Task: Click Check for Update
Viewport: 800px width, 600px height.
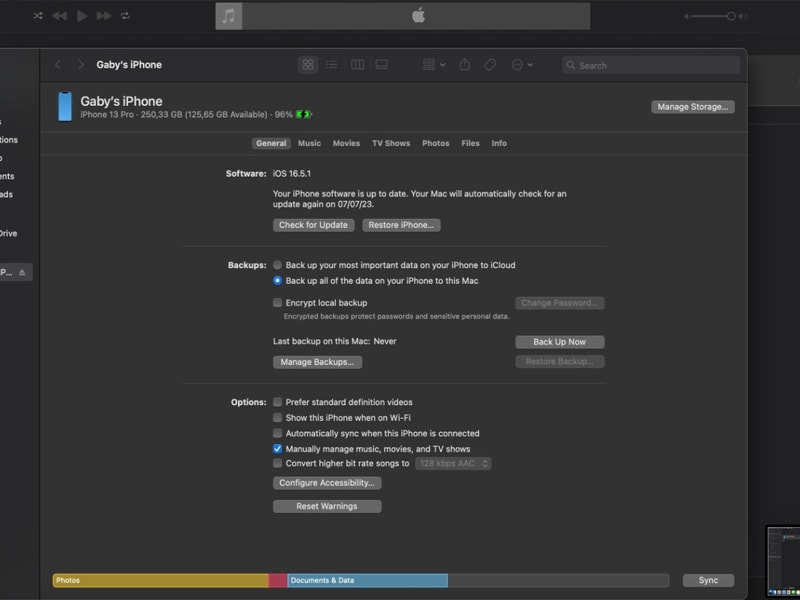Action: (x=313, y=225)
